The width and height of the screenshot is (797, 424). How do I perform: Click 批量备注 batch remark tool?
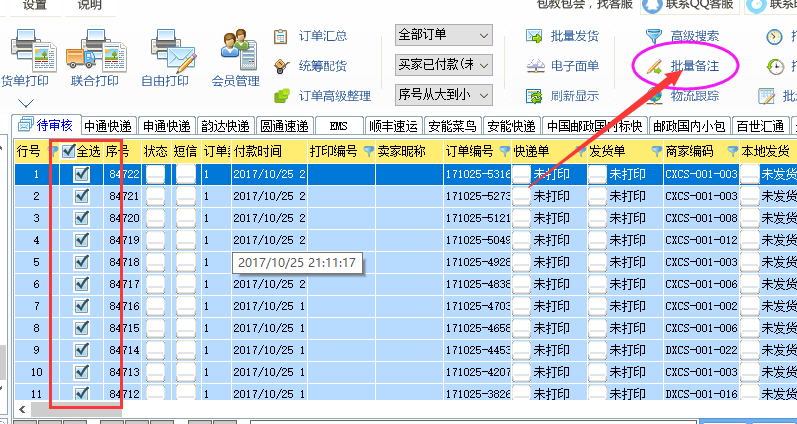click(683, 66)
